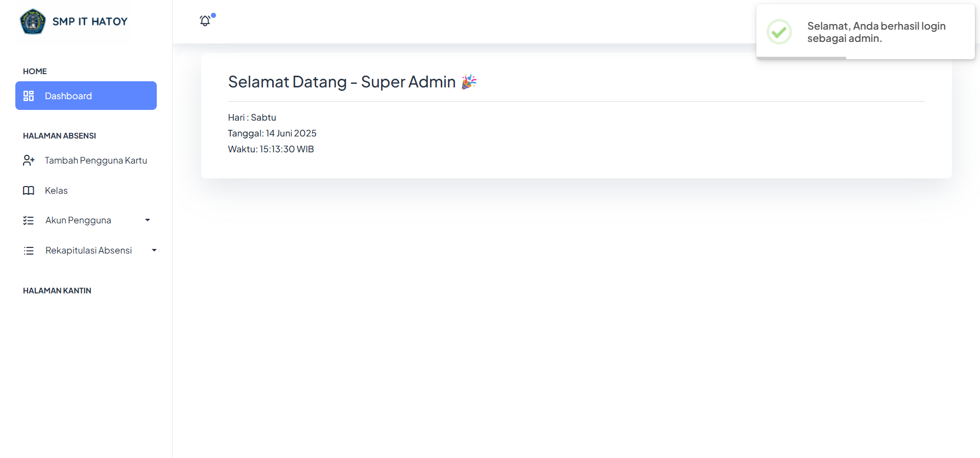Click the book icon beside Kelas
Viewport: 980px width, 458px height.
[29, 191]
